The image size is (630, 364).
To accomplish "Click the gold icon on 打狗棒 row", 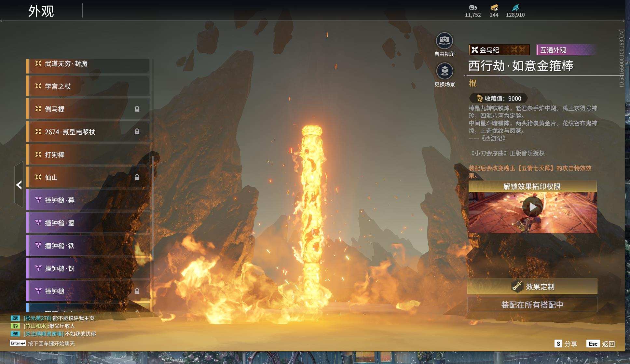I will coord(38,154).
